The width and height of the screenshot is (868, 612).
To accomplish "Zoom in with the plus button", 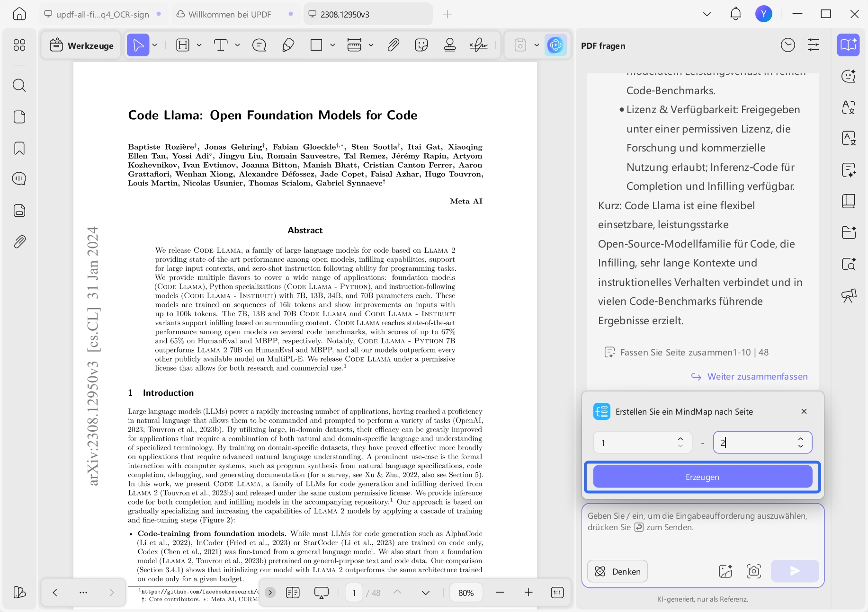I will click(x=528, y=593).
